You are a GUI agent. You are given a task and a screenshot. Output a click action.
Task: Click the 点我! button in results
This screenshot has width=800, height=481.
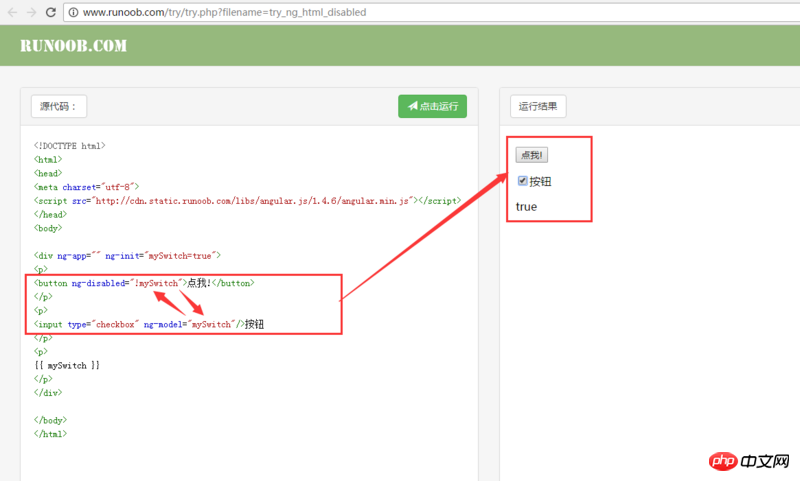(532, 155)
